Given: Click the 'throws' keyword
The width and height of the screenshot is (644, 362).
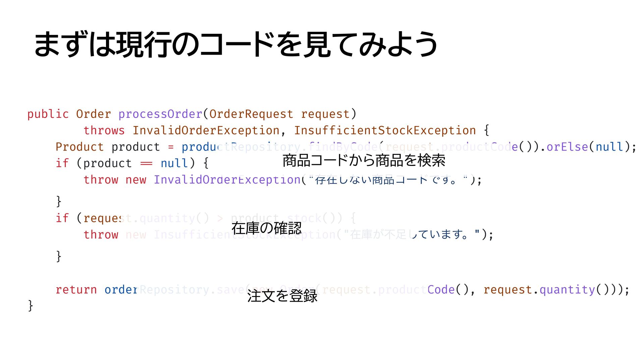Looking at the screenshot, I should coord(104,130).
